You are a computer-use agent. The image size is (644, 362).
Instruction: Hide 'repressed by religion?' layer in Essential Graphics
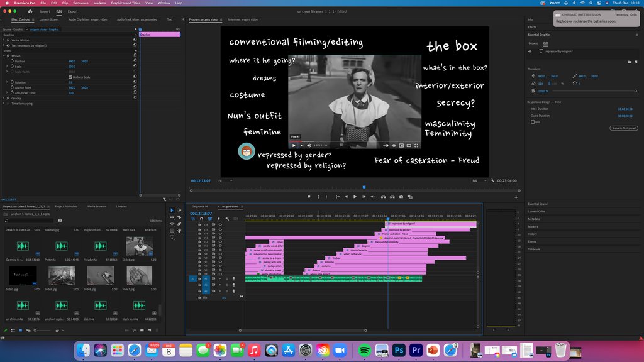[530, 52]
